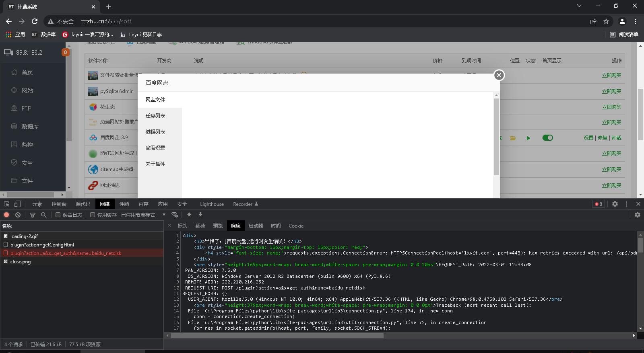Screen dimensions: 644x353
Task: Open throttling dropdown 已停用节流模式
Action: (143, 215)
